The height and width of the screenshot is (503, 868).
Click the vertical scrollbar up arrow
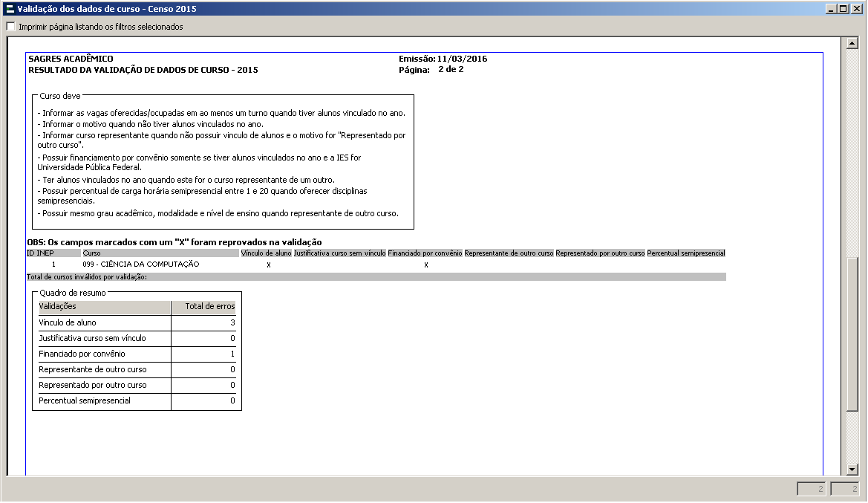tap(852, 43)
